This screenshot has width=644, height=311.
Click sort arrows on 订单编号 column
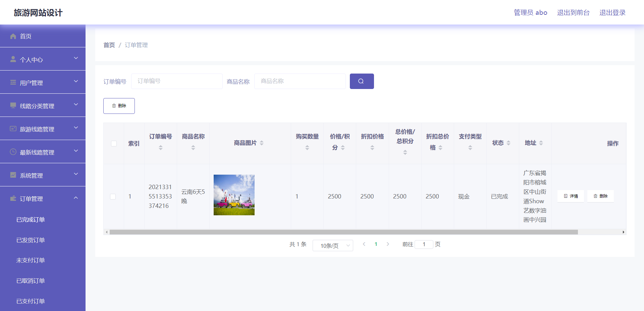(161, 147)
